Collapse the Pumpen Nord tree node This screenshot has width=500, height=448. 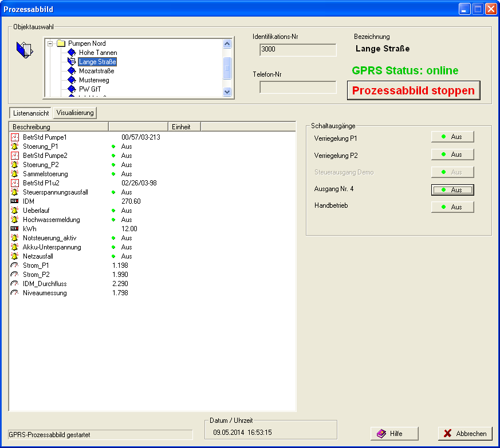[50, 43]
